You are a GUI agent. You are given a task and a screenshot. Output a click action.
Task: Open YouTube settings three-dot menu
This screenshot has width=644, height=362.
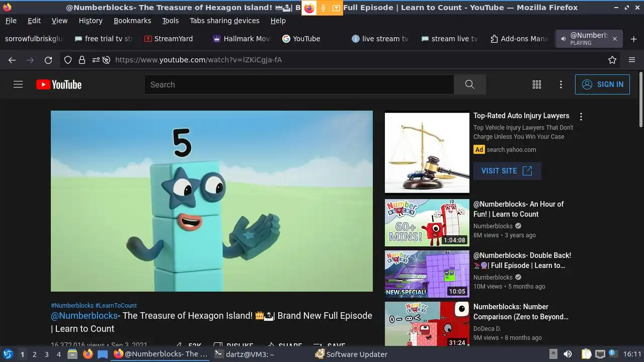click(561, 84)
